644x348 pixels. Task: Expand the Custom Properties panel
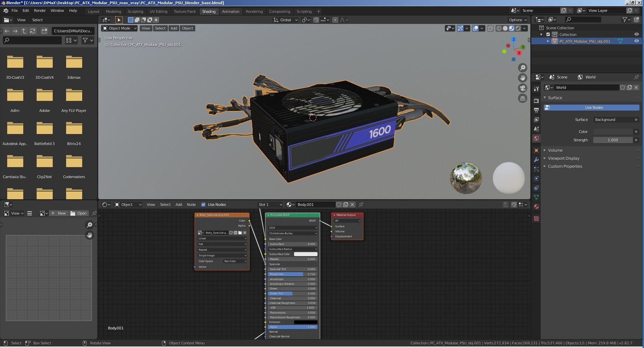coord(565,166)
